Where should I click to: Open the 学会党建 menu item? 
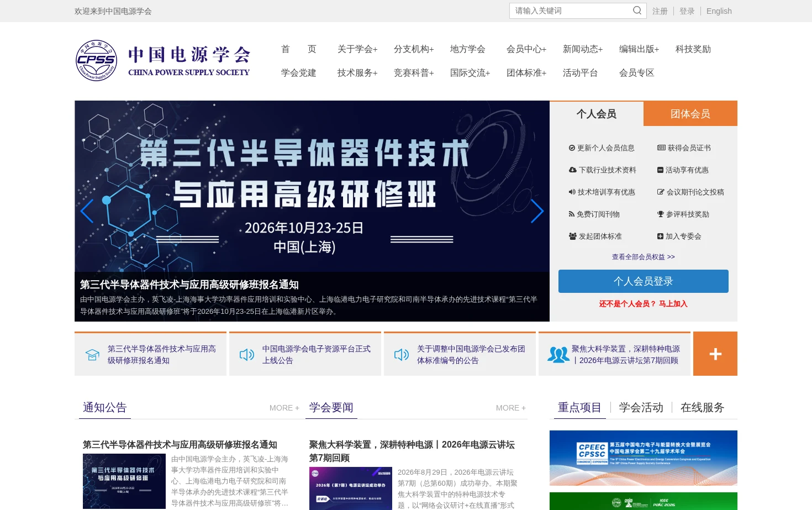click(x=299, y=73)
